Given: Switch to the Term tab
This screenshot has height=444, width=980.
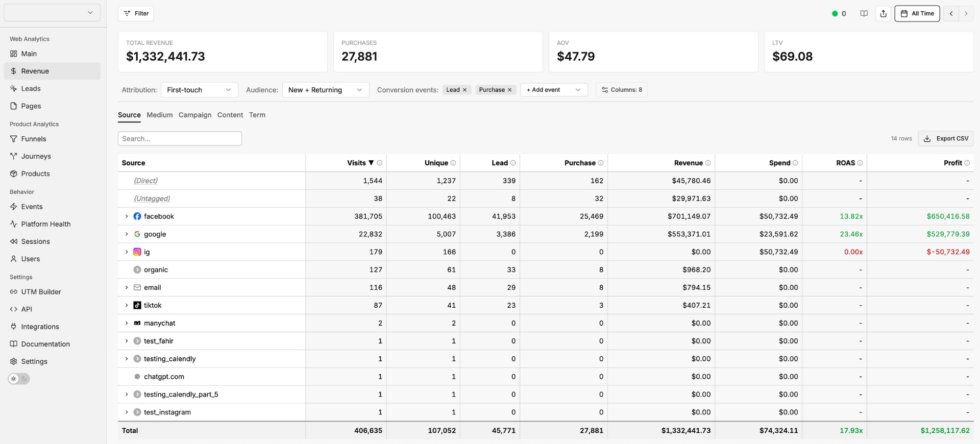Looking at the screenshot, I should [257, 115].
